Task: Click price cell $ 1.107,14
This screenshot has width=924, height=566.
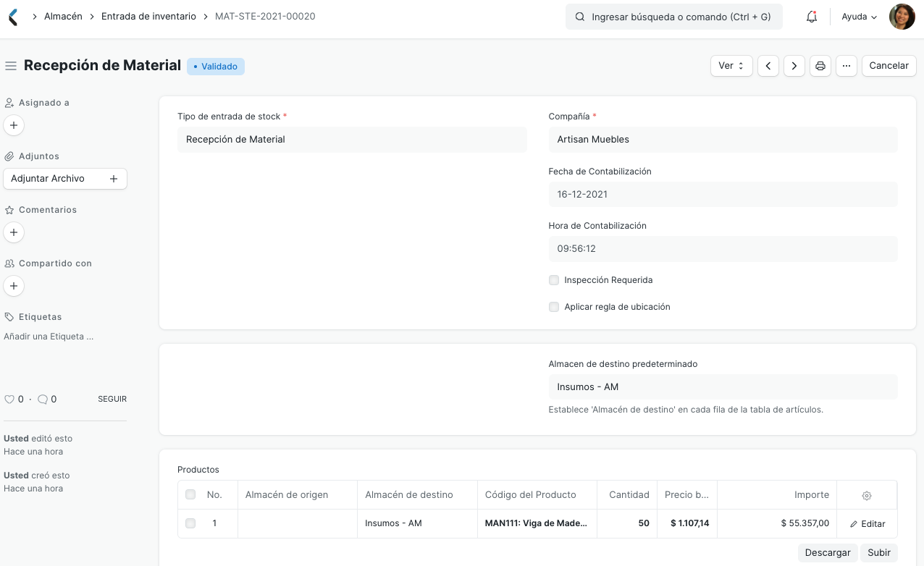Action: [x=687, y=523]
